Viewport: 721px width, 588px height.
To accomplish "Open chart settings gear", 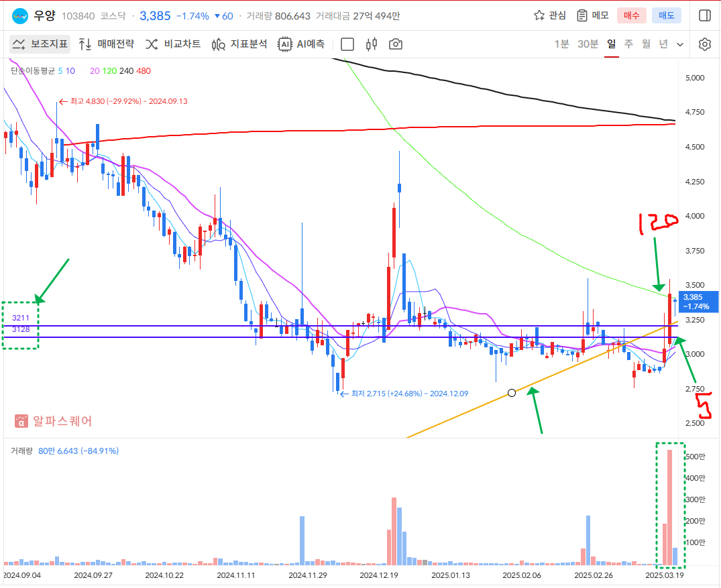I will click(704, 44).
